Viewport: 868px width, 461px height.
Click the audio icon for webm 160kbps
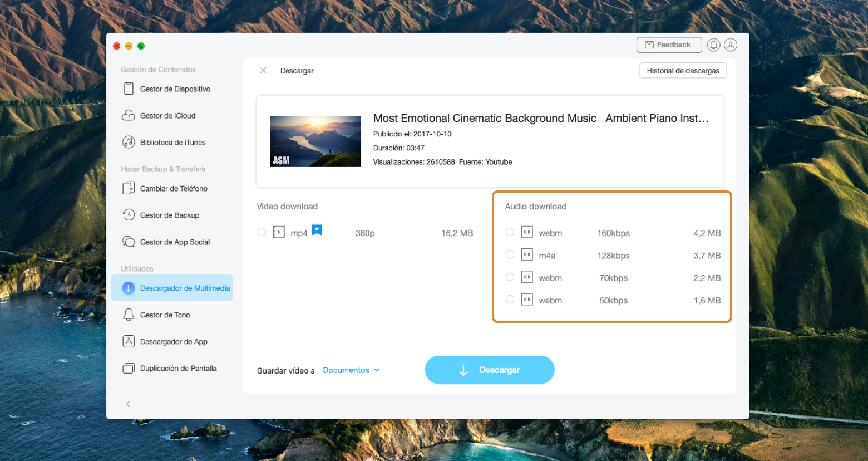(527, 232)
